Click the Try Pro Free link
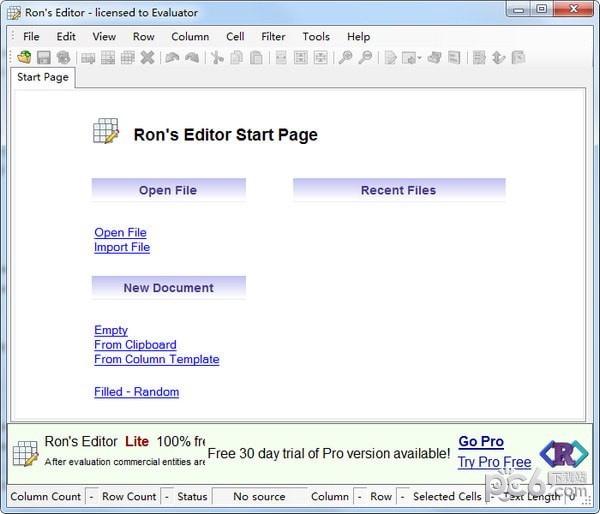Image resolution: width=600 pixels, height=514 pixels. point(494,462)
